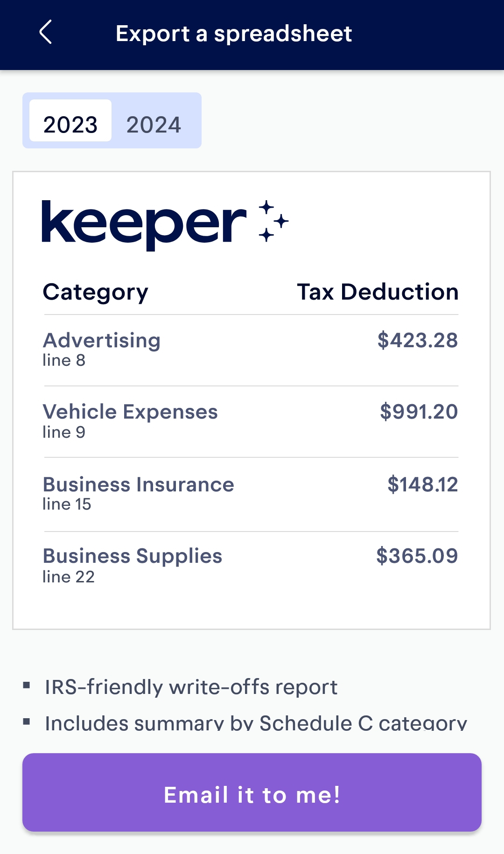Click the Business Supplies amount $365.09
The image size is (504, 854).
tap(417, 555)
